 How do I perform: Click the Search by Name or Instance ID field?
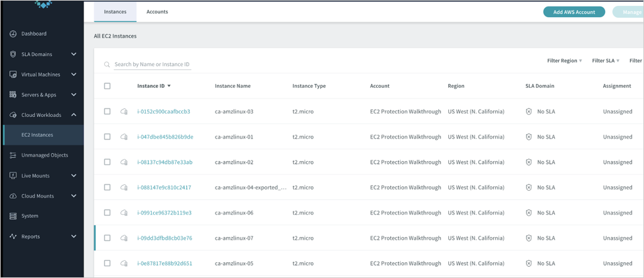pos(152,65)
